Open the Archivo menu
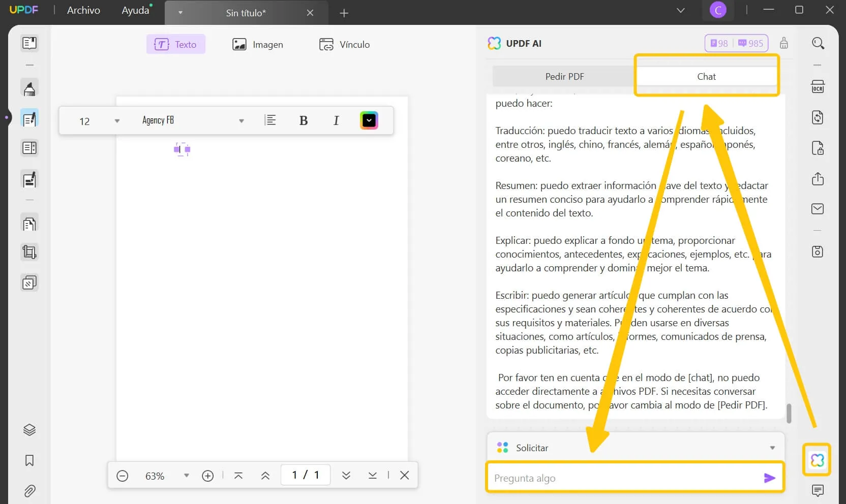The image size is (846, 504). pyautogui.click(x=83, y=10)
